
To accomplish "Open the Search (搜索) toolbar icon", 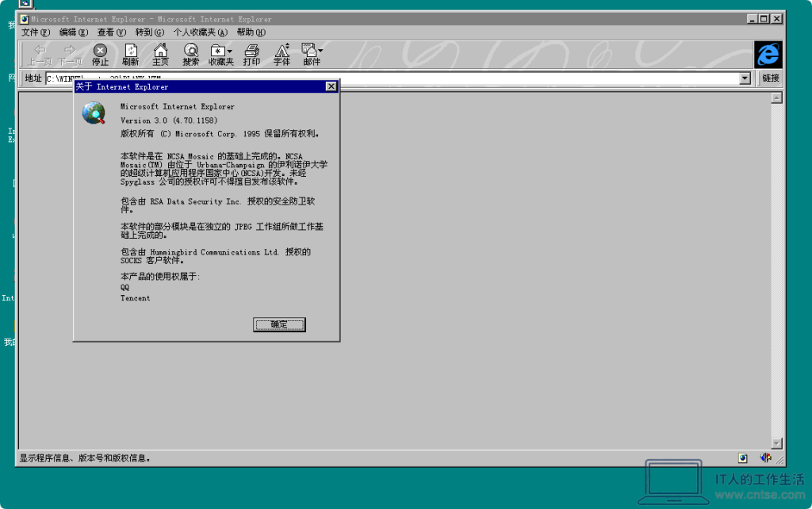I will (190, 55).
